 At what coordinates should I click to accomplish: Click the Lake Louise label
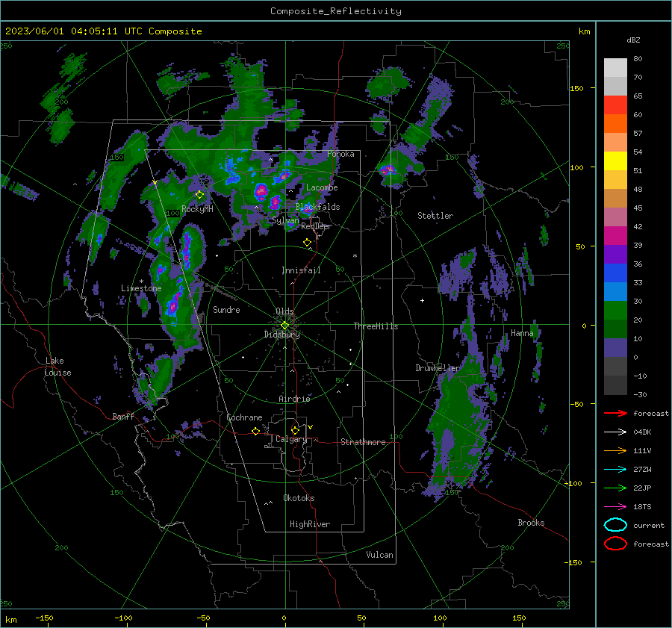(x=57, y=367)
